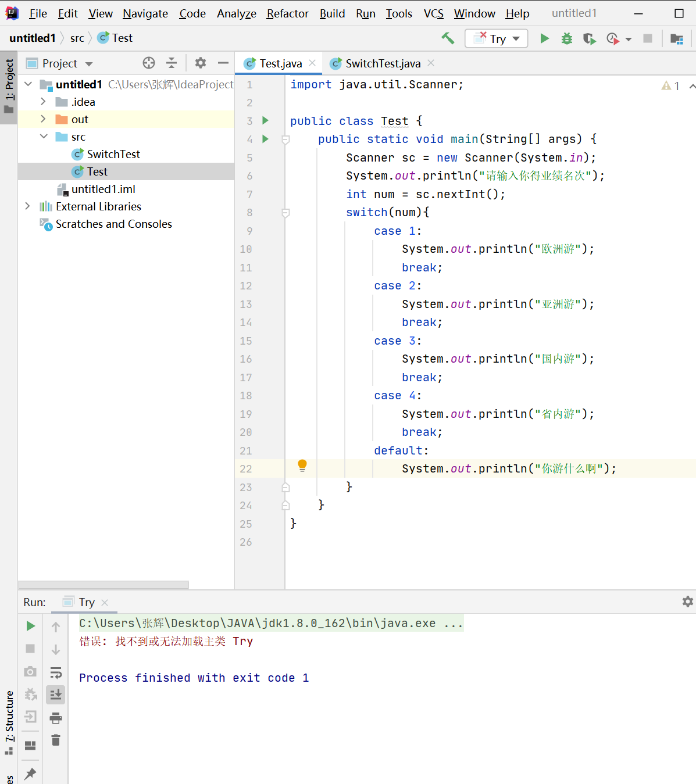Click the Project panel horizontal scrollbar
The height and width of the screenshot is (784, 696).
(x=103, y=585)
